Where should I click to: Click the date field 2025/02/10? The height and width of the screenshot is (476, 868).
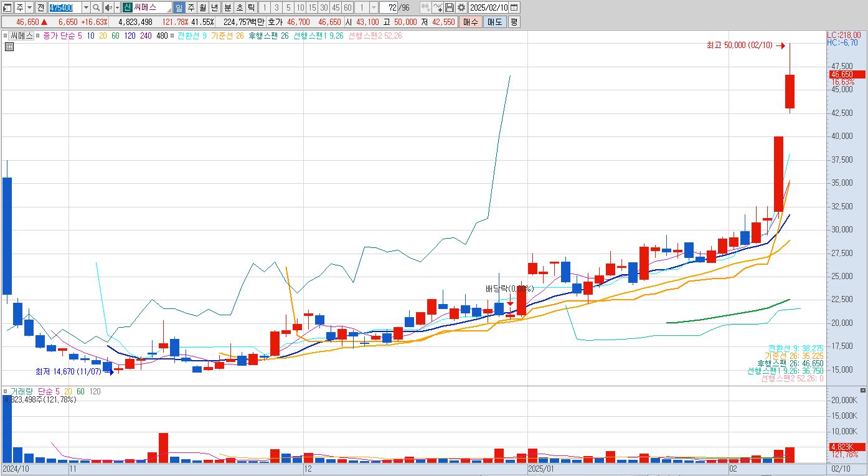click(488, 7)
